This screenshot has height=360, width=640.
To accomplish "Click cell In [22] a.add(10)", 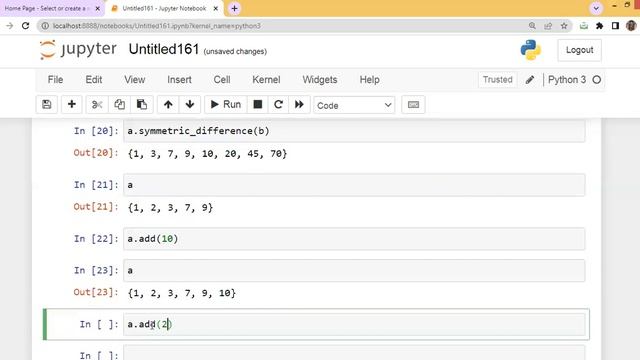I will coord(354,239).
